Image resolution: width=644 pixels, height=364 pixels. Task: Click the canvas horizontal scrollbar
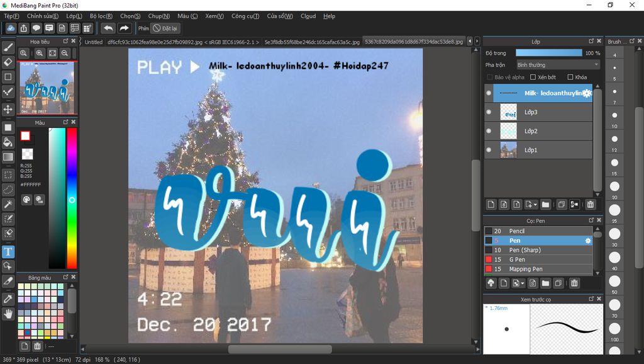[x=280, y=349]
